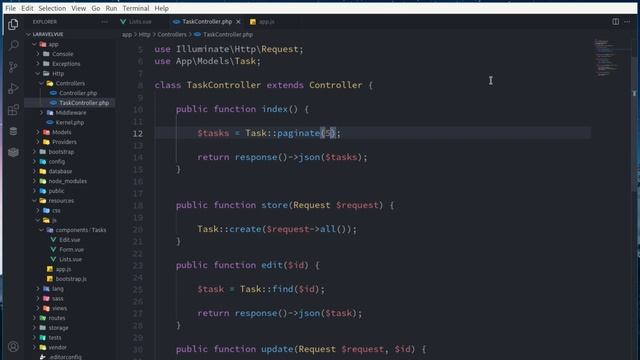Expand the storage folder
The image size is (640, 360).
tap(58, 328)
